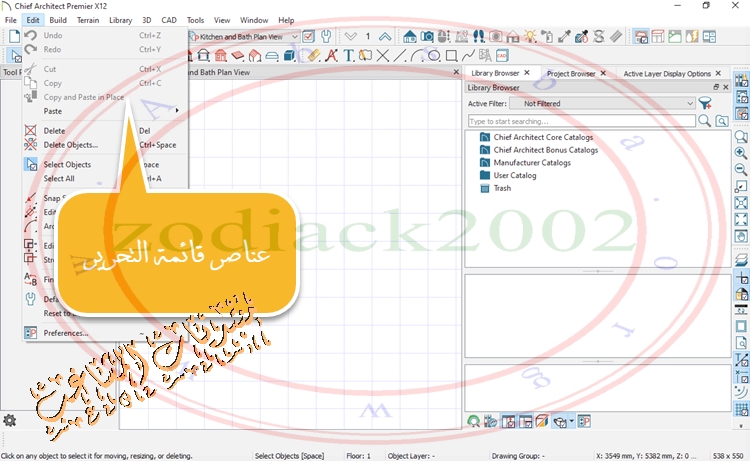Undock the Library Browser panel
This screenshot has width=750, height=461.
716,87
